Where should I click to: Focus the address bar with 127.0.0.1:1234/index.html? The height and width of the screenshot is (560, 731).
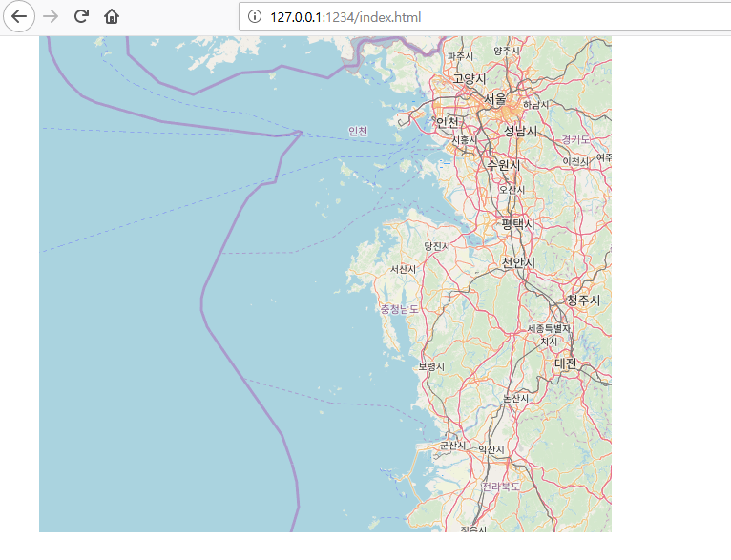[x=485, y=17]
